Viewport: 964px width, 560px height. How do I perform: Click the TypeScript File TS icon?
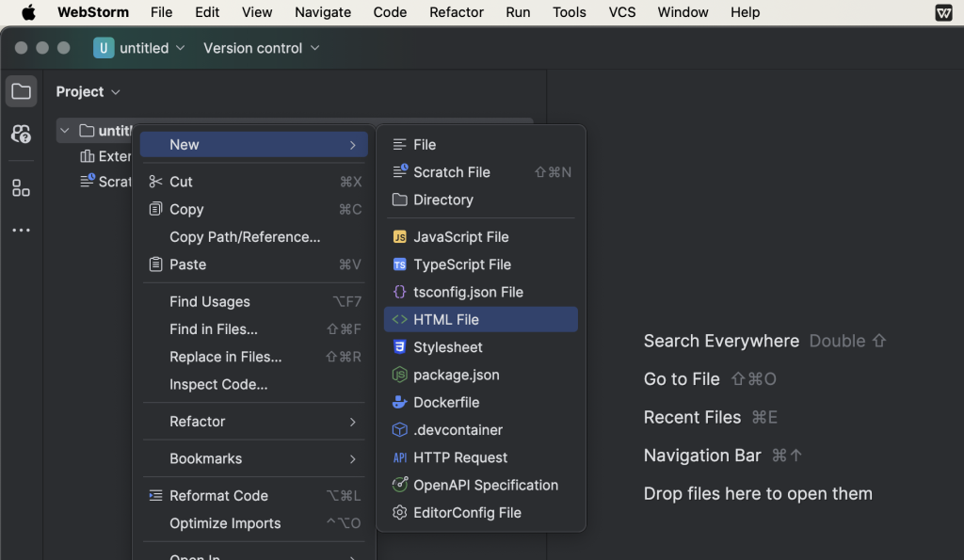click(399, 264)
